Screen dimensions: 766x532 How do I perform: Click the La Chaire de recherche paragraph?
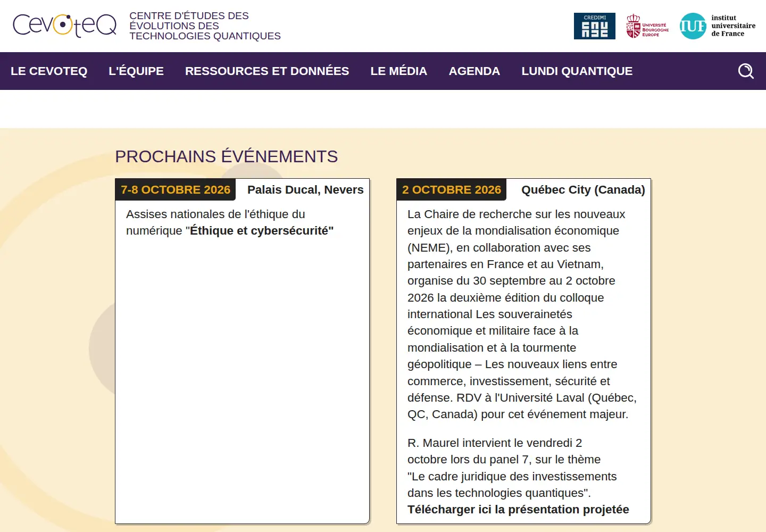click(522, 314)
